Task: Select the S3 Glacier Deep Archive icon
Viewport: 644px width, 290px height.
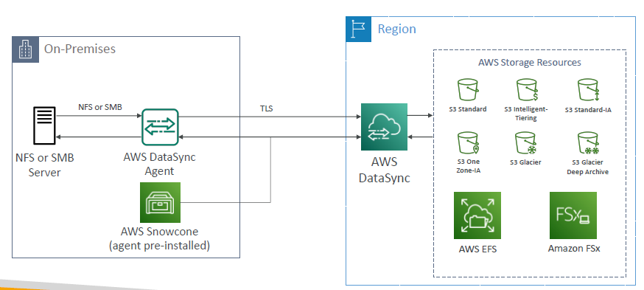Action: pos(588,142)
